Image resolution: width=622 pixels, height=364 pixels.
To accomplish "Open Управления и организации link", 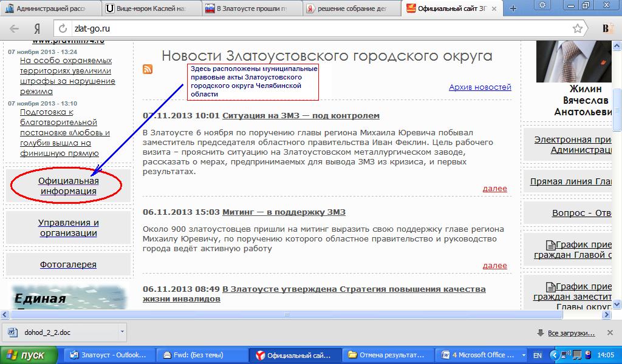I will pyautogui.click(x=69, y=227).
